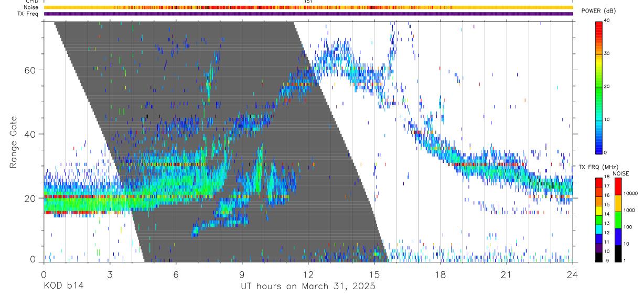Click the 17 label on the TX FRQ legend

607,186
